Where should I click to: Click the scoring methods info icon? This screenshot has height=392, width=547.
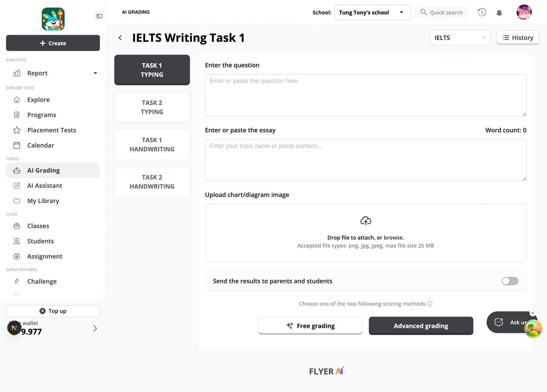[x=430, y=304]
